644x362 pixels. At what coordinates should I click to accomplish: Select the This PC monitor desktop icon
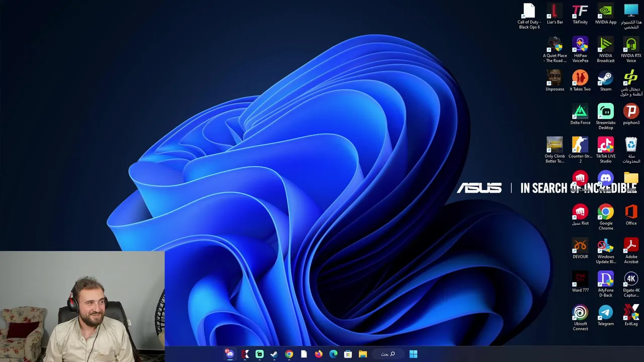tap(631, 16)
